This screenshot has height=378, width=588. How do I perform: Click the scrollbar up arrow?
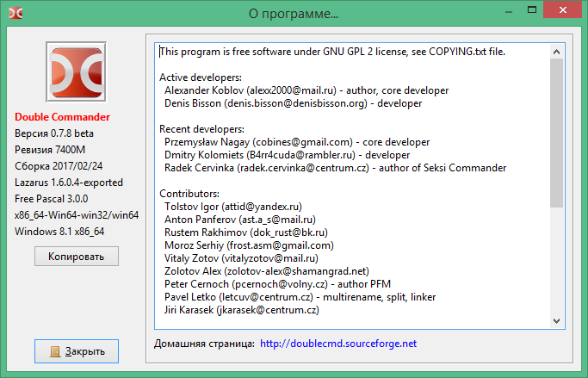557,51
